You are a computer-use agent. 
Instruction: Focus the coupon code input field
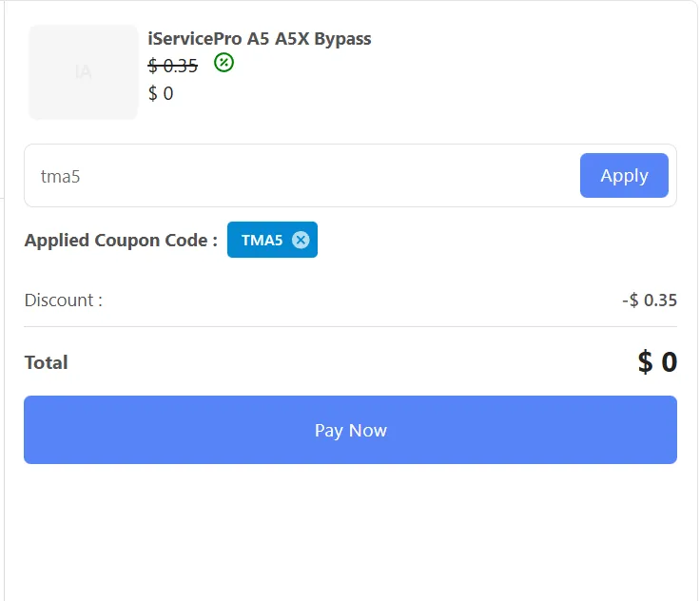coord(304,176)
